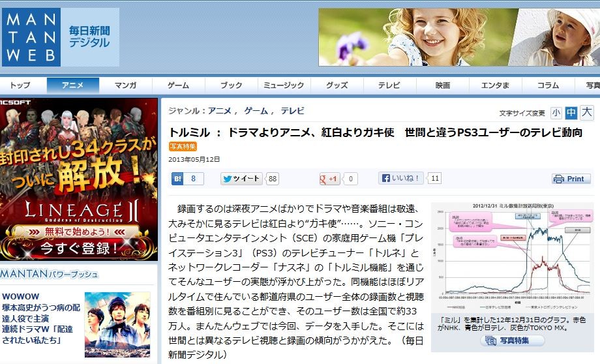This screenshot has height=364, width=600.
Task: Select the アニメ navigation tab
Action: click(72, 85)
